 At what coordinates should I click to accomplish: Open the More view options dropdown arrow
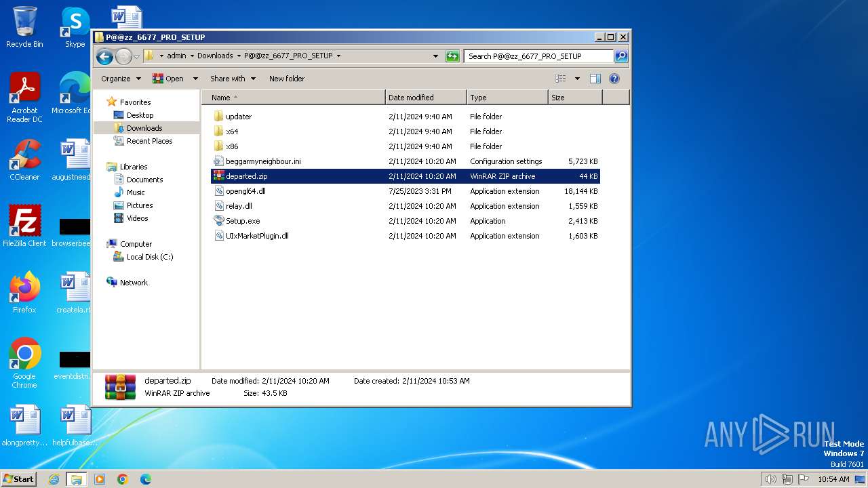click(577, 79)
